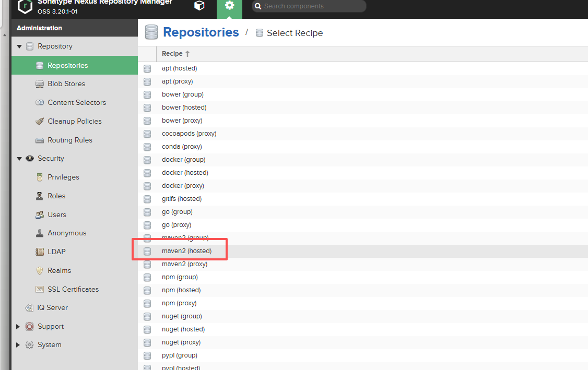Open IQ Server settings
The height and width of the screenshot is (370, 588).
point(52,308)
